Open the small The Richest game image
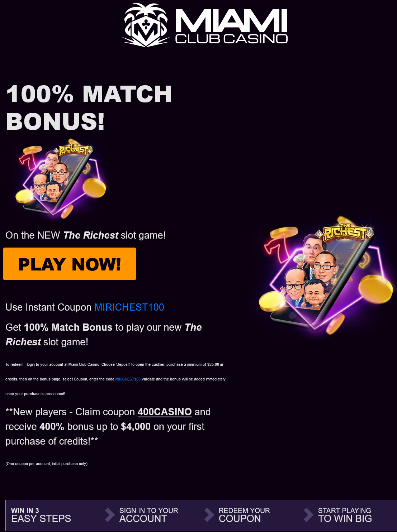Screen dimensions: 397x532 coord(60,178)
